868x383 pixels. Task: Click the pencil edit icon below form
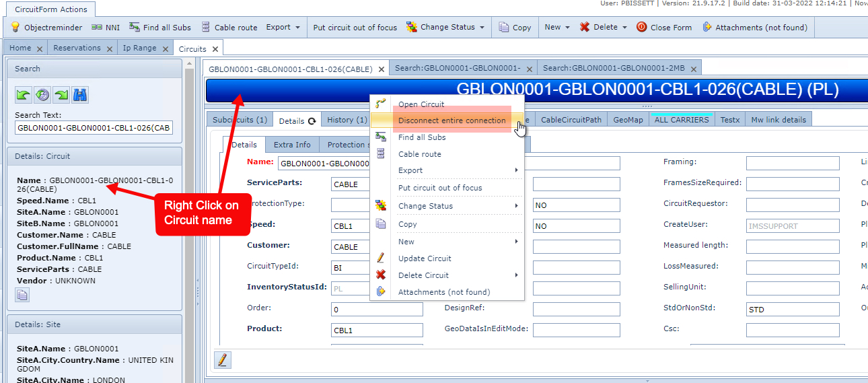(x=222, y=359)
